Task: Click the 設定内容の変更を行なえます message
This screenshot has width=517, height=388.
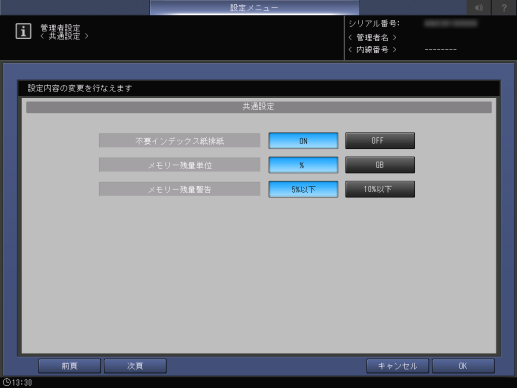Action: pyautogui.click(x=80, y=88)
